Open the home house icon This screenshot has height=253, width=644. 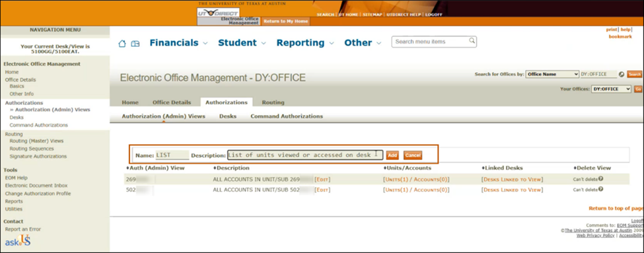[122, 44]
